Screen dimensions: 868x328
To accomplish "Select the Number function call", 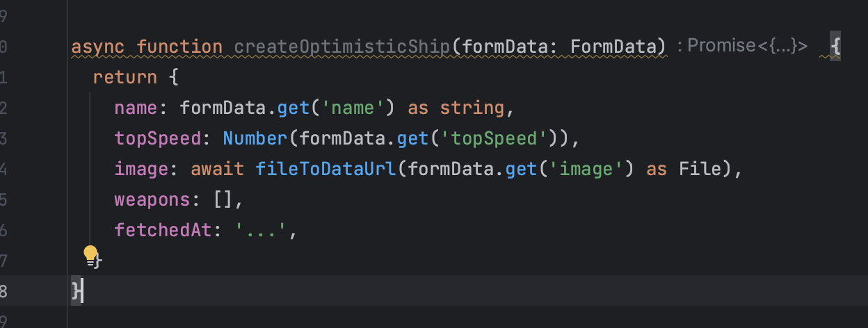I will [255, 138].
